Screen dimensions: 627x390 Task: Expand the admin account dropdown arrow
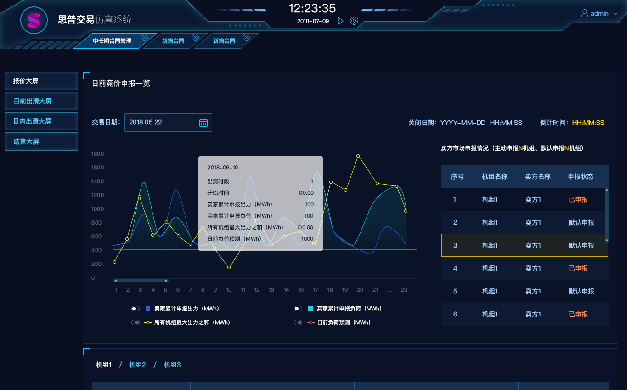(615, 14)
